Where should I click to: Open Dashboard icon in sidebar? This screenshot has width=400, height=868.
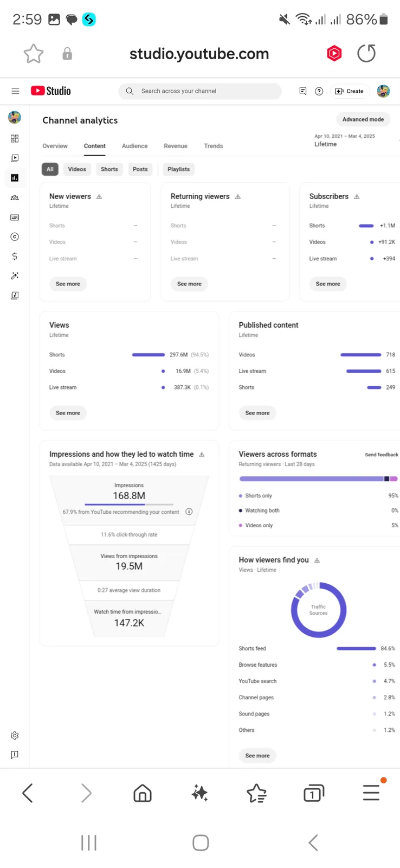coord(15,139)
